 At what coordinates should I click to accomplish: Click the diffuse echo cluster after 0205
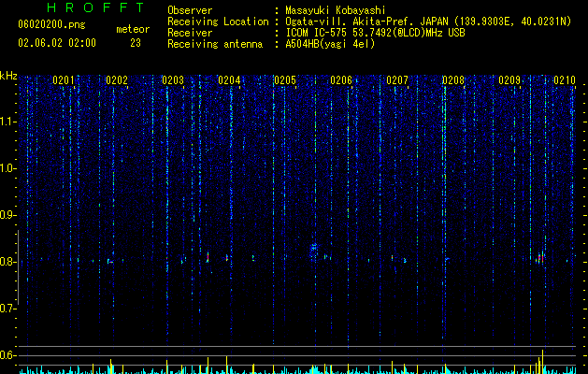314,251
